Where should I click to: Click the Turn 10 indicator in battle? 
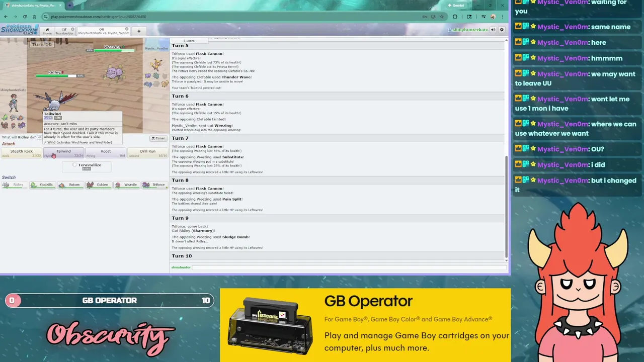pyautogui.click(x=41, y=44)
